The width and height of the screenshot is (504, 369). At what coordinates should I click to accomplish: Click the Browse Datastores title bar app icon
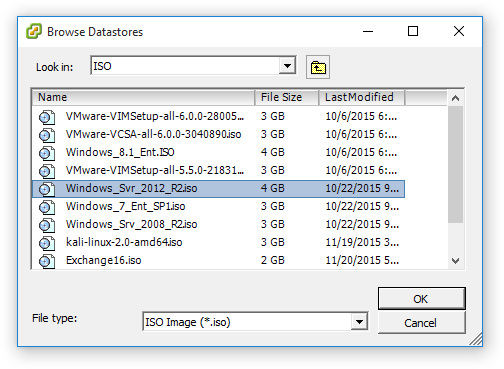click(x=34, y=31)
